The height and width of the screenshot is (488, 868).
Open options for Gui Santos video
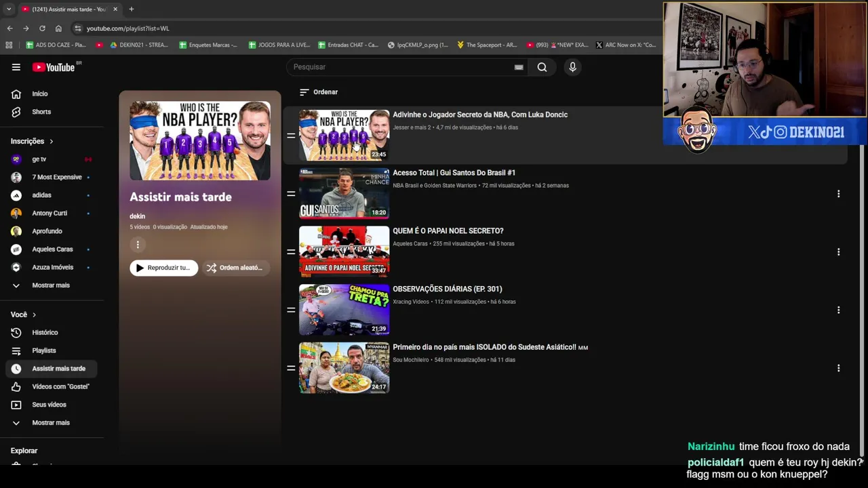coord(838,194)
